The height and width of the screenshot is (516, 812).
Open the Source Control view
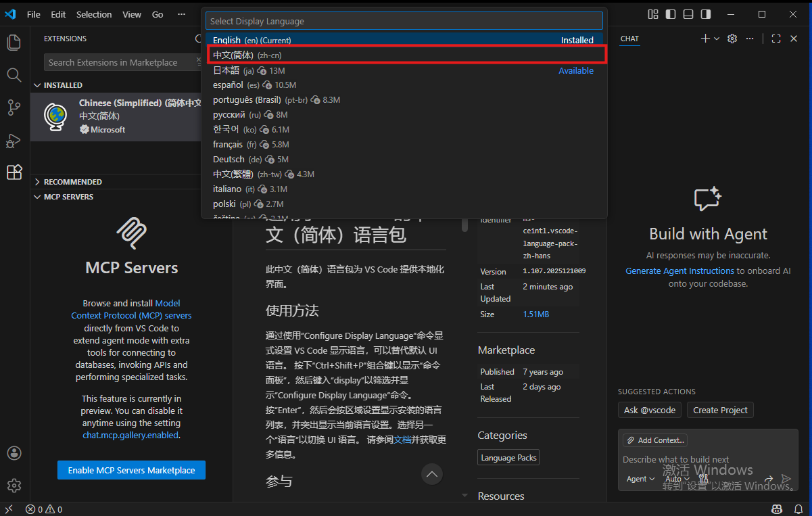coord(14,107)
